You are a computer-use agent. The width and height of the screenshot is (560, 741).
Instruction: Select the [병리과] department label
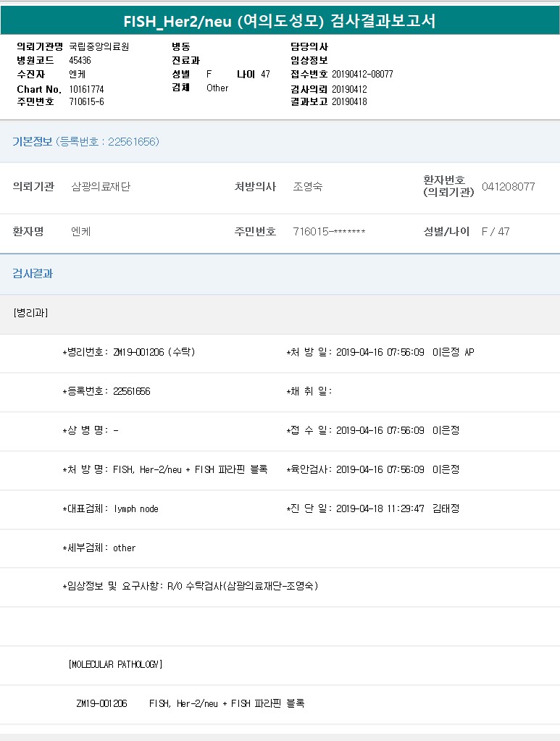(x=30, y=313)
